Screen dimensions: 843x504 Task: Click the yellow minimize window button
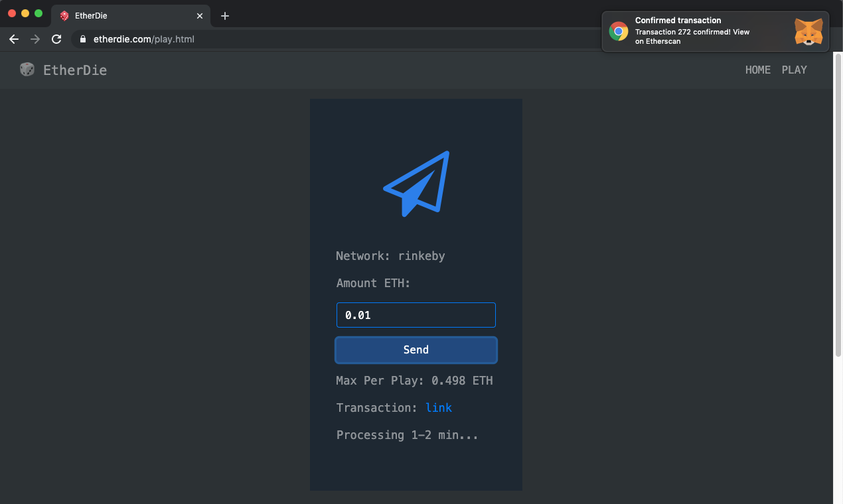pyautogui.click(x=25, y=13)
